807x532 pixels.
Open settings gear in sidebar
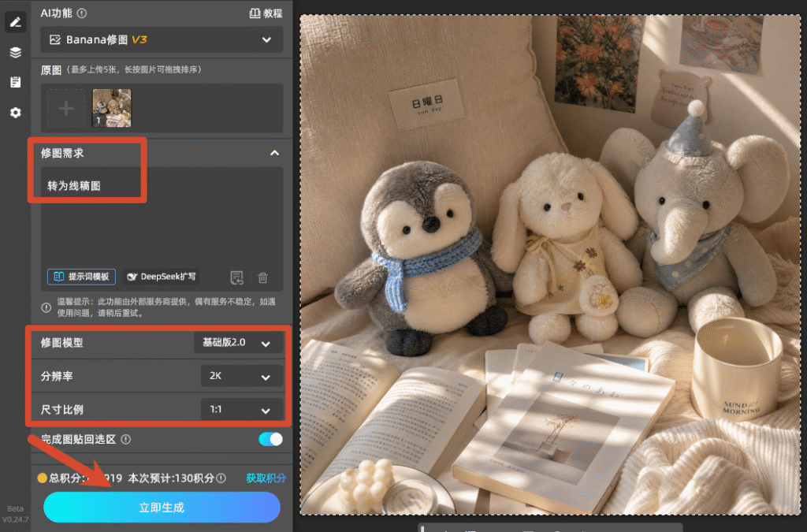[16, 113]
